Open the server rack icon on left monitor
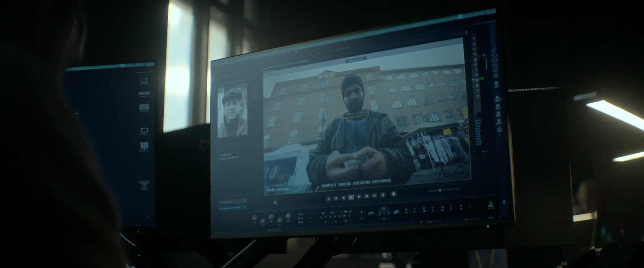 pos(144,147)
